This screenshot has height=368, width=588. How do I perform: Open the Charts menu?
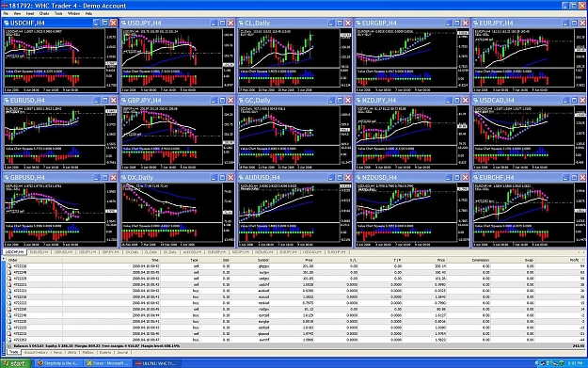tap(44, 13)
